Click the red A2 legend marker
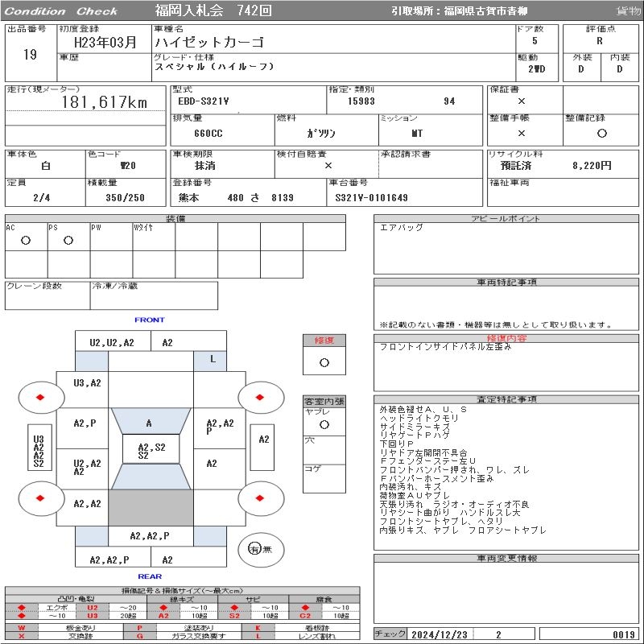The image size is (644, 644). [163, 615]
